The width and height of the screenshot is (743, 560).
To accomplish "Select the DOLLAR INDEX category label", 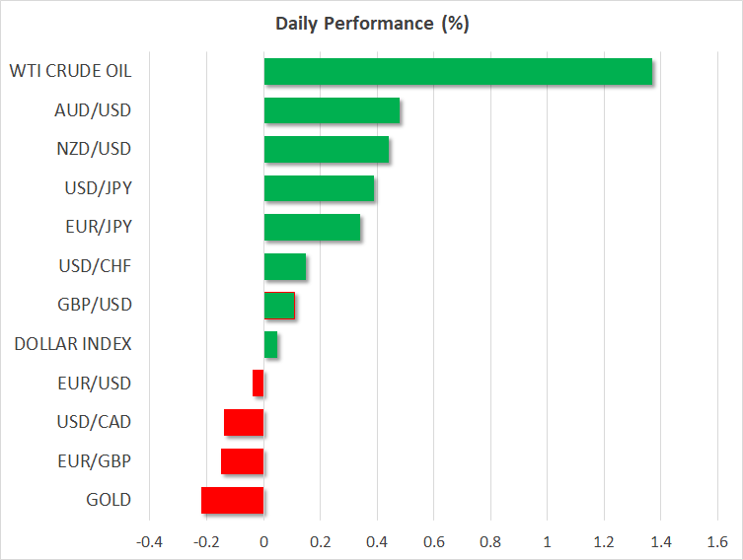I will (x=73, y=344).
